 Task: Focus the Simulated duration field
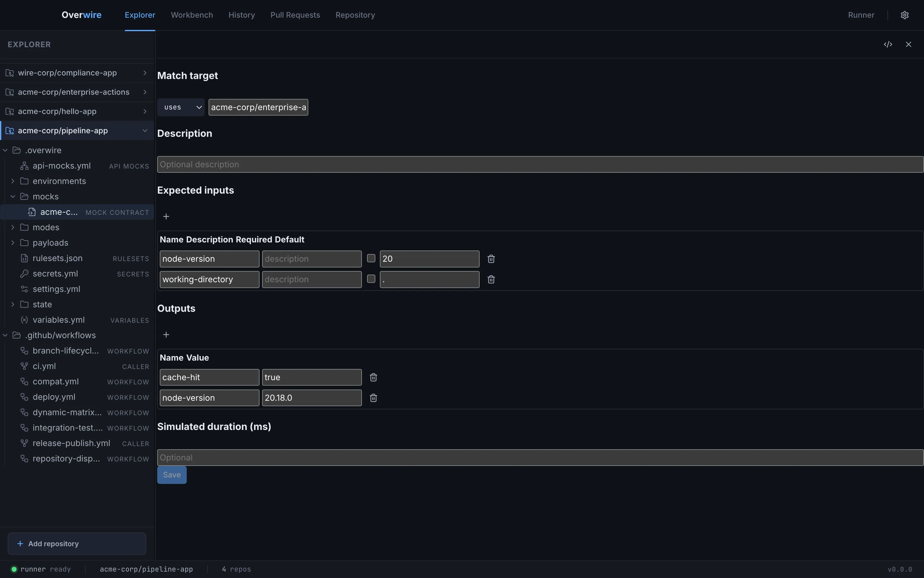coord(540,458)
